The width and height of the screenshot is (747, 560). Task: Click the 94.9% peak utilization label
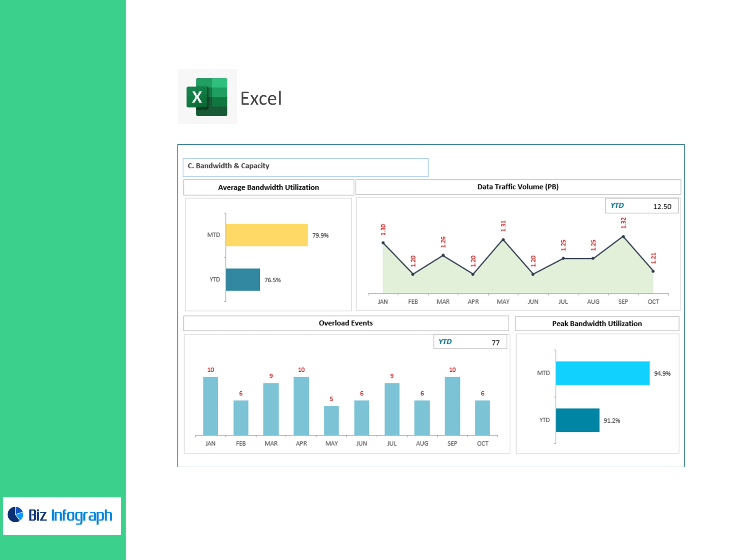tap(662, 373)
